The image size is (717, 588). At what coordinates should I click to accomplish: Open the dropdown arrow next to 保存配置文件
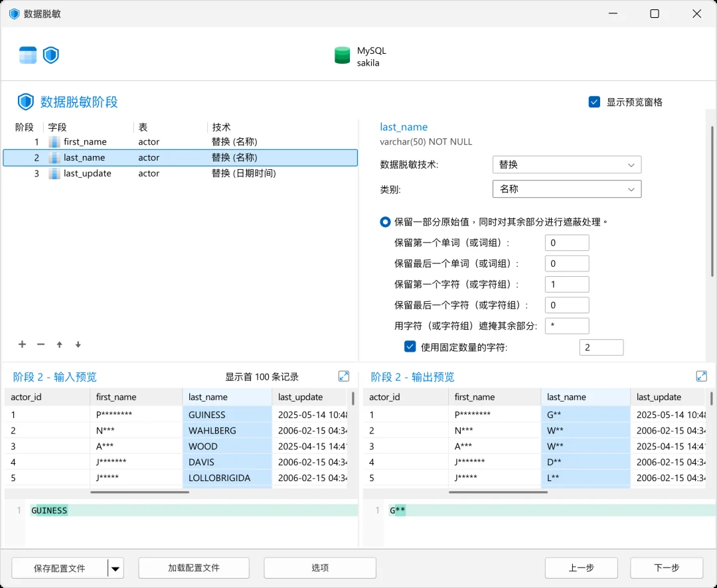116,568
